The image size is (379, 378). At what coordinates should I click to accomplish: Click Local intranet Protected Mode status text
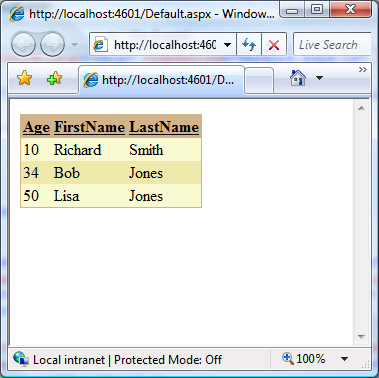(x=127, y=360)
